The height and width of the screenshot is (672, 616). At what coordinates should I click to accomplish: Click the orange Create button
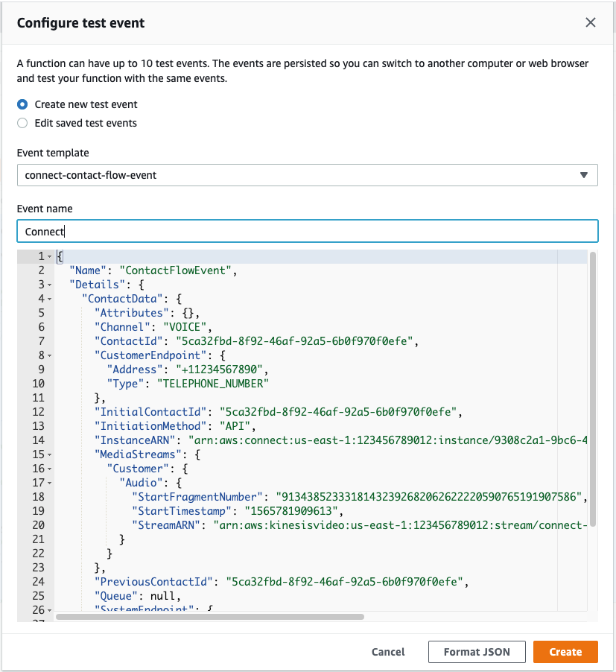[x=565, y=652]
